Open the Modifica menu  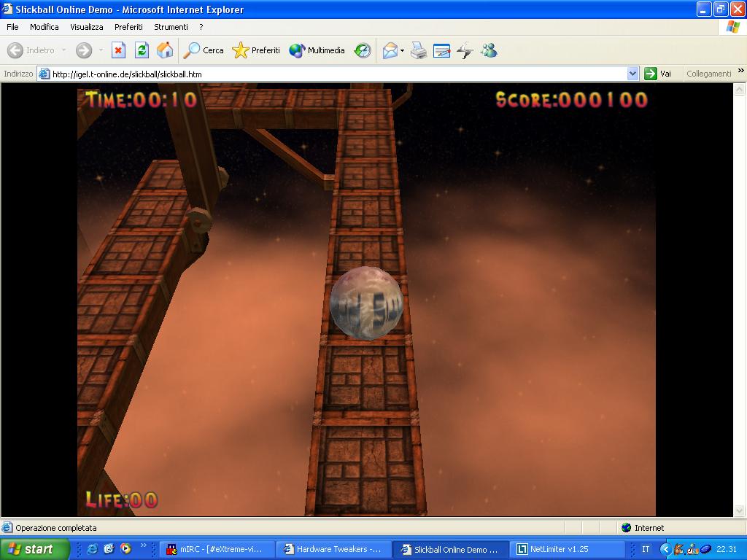coord(44,27)
